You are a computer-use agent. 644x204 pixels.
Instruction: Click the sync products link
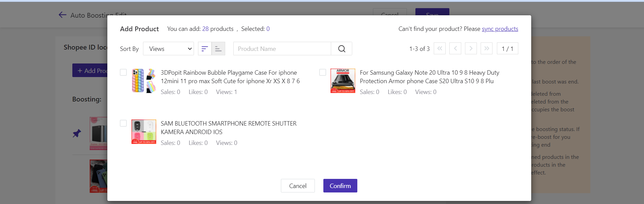coord(500,29)
